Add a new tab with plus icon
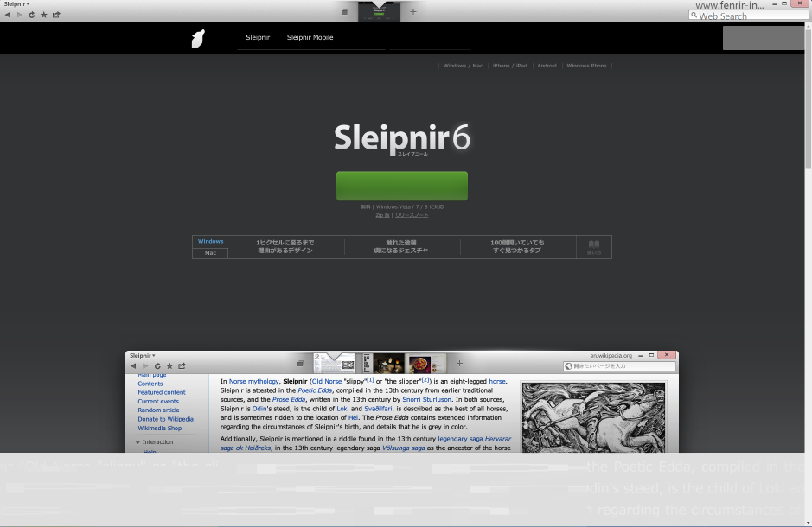The height and width of the screenshot is (527, 812). [413, 12]
